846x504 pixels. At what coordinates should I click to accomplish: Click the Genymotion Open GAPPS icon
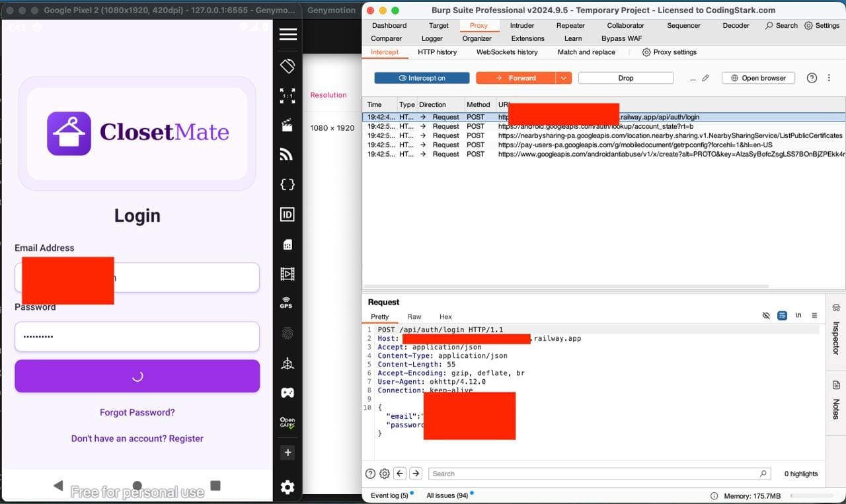(288, 423)
